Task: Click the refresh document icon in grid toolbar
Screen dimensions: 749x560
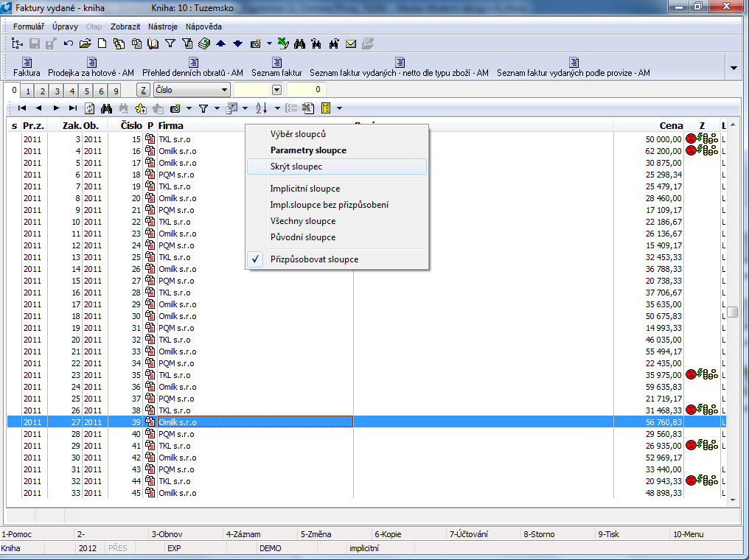Action: (90, 108)
